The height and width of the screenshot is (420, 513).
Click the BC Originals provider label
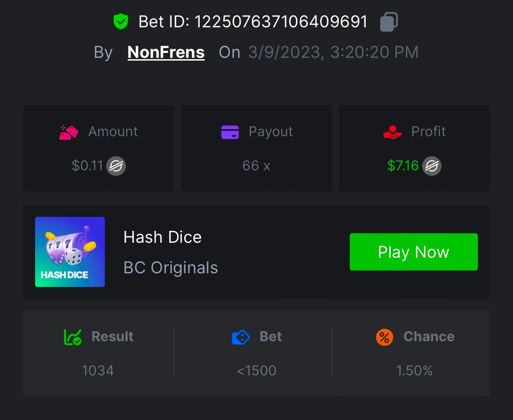pos(171,268)
